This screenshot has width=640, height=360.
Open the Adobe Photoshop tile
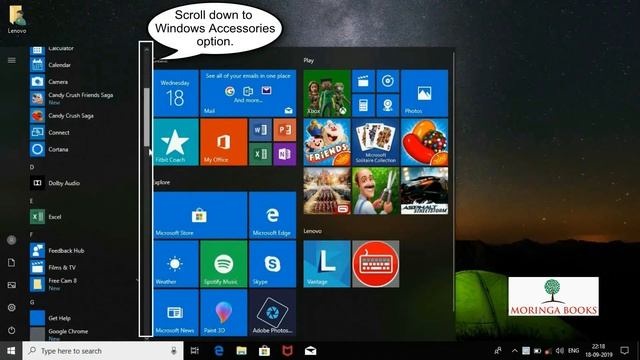(x=273, y=313)
